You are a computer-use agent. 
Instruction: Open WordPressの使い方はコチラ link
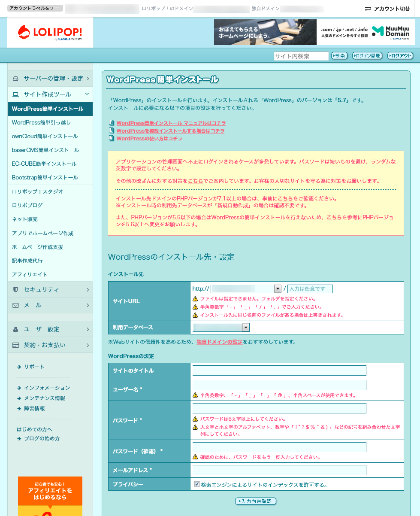[149, 139]
